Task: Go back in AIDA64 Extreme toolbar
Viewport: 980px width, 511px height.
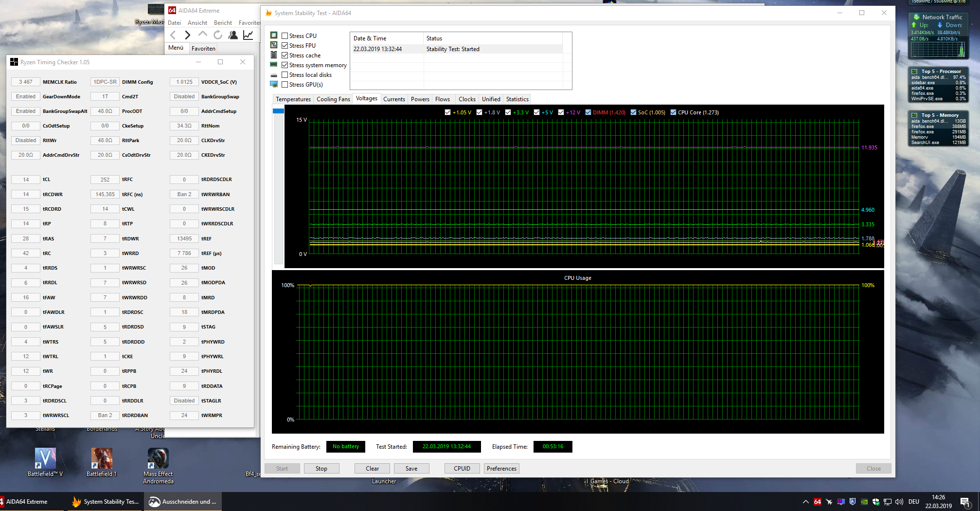Action: 173,35
